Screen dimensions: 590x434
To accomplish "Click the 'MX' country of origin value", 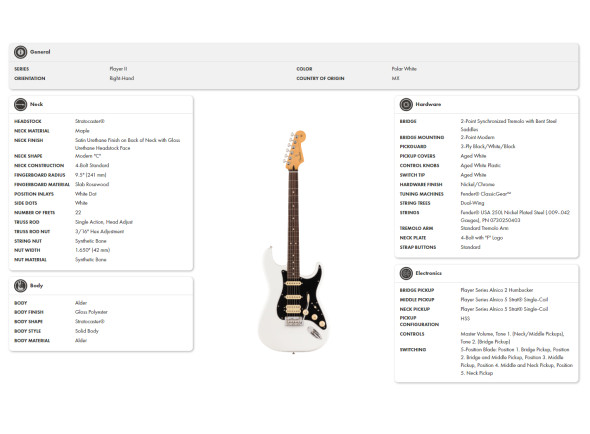I will (395, 78).
